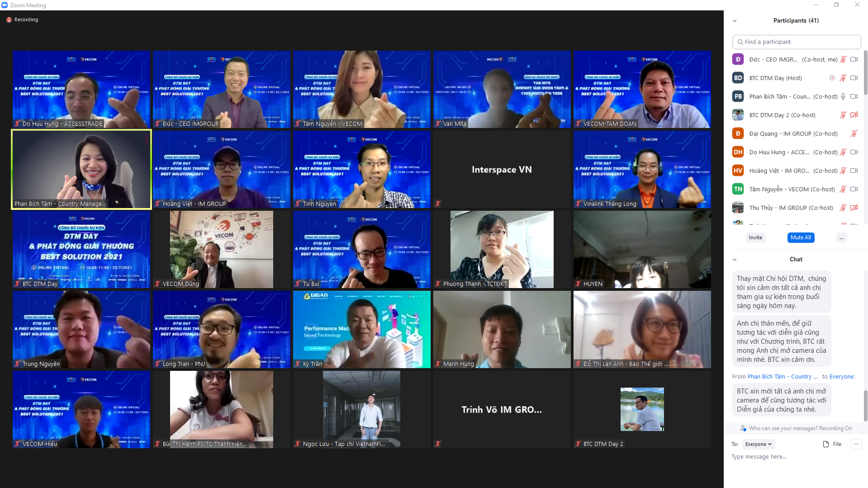Click the chat message starting 'BTC xin mời tất cả'

pos(782,400)
